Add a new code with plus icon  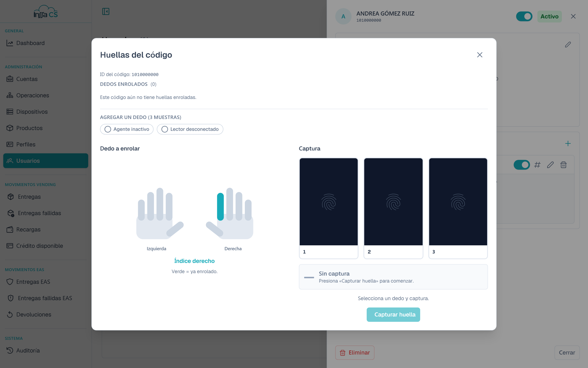tap(568, 144)
